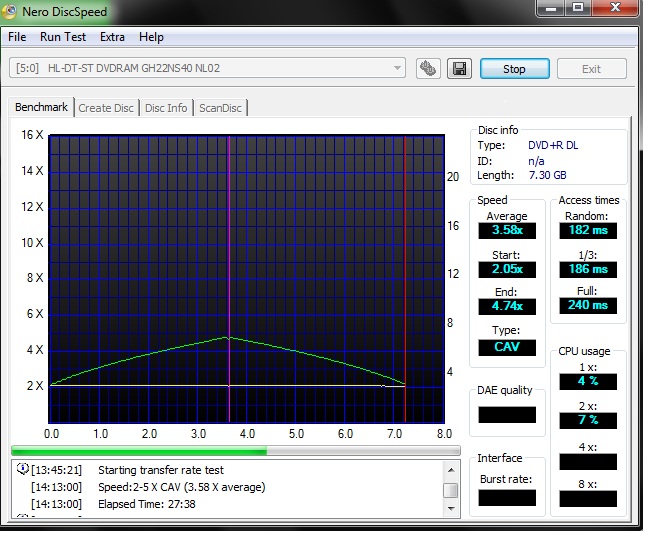Click the Random access time 182 ms

point(588,230)
